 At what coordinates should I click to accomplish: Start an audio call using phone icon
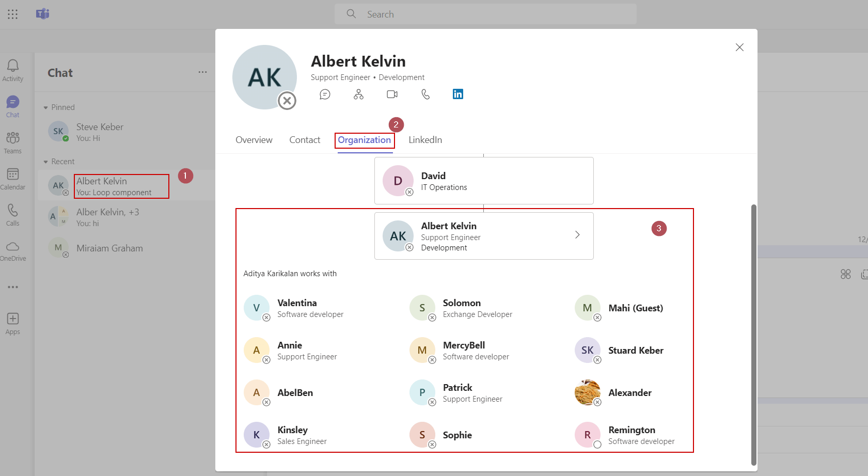click(425, 94)
